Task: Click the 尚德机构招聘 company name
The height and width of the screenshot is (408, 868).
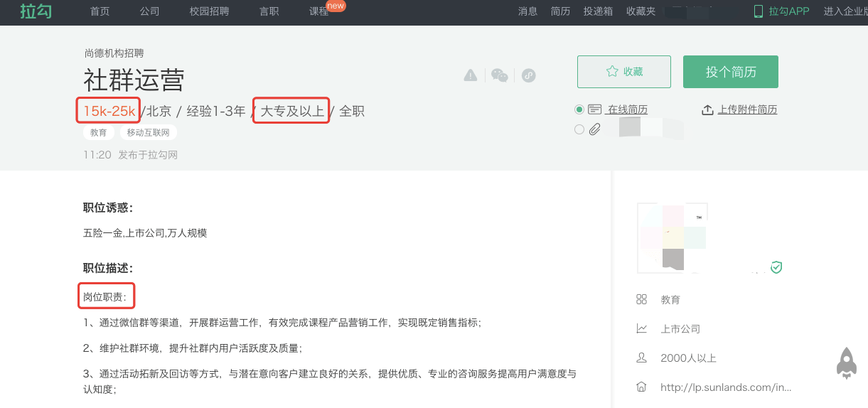Action: [114, 53]
